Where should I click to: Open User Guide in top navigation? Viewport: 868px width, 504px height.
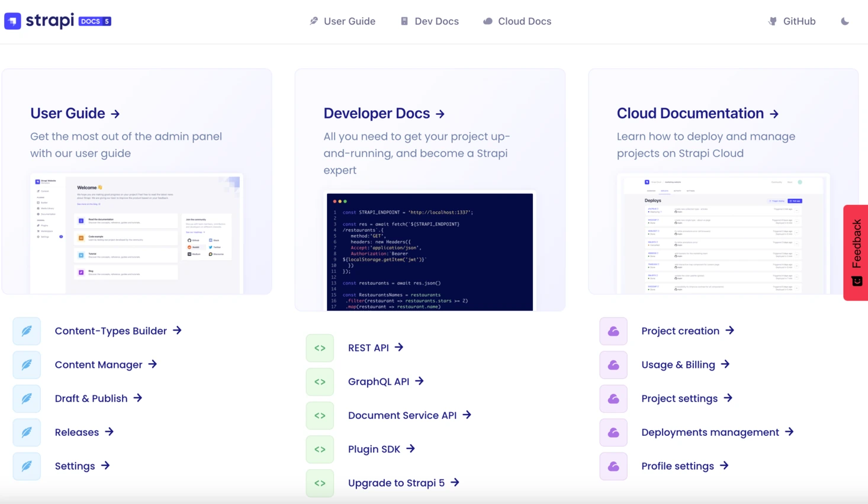point(343,21)
